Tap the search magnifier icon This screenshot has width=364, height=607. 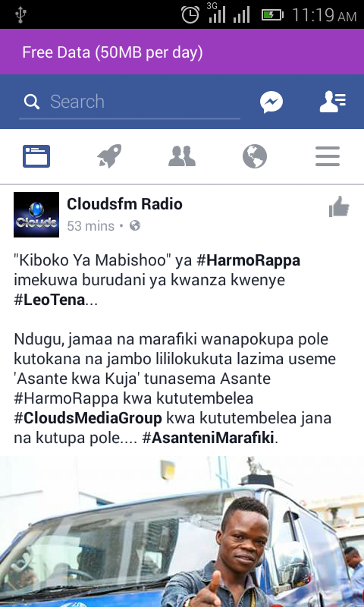pos(32,102)
